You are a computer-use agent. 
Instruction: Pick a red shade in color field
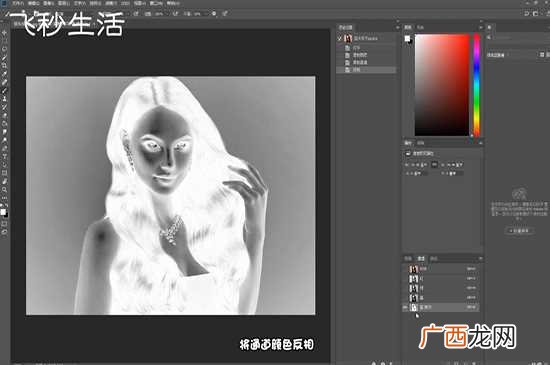point(442,85)
